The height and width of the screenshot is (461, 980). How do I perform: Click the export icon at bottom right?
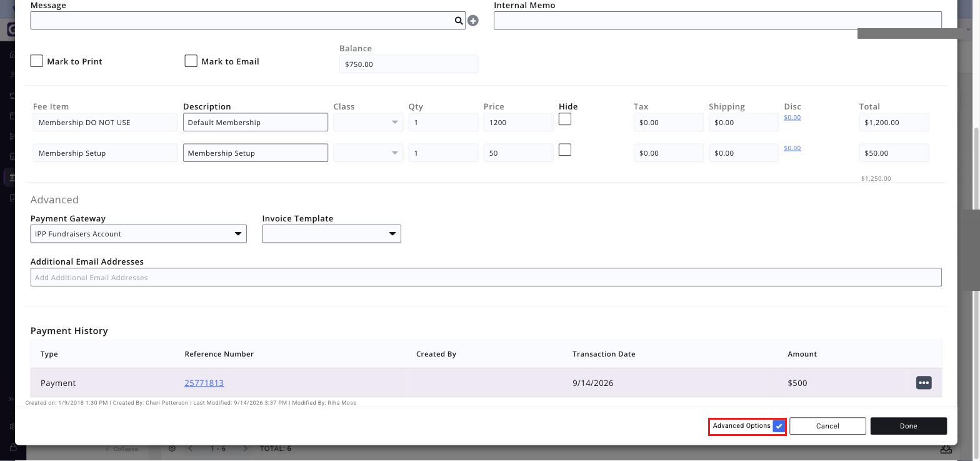click(x=946, y=448)
